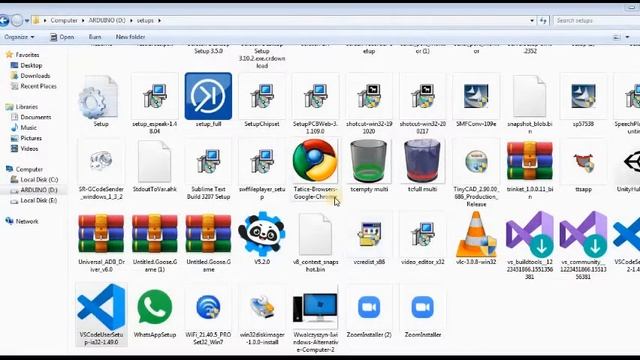Select the setup_full installer icon
640x360 pixels.
[208, 97]
